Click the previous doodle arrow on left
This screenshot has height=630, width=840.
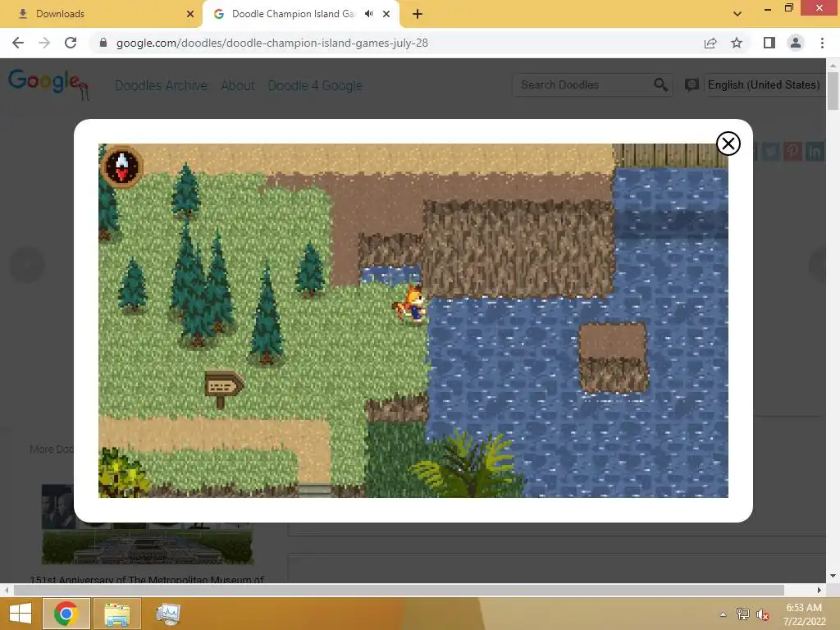[x=27, y=264]
